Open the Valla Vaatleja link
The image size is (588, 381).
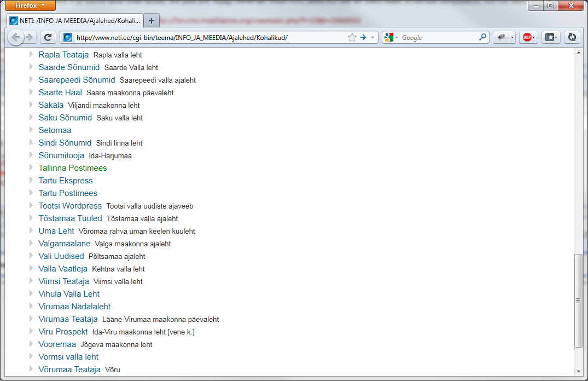coord(63,269)
